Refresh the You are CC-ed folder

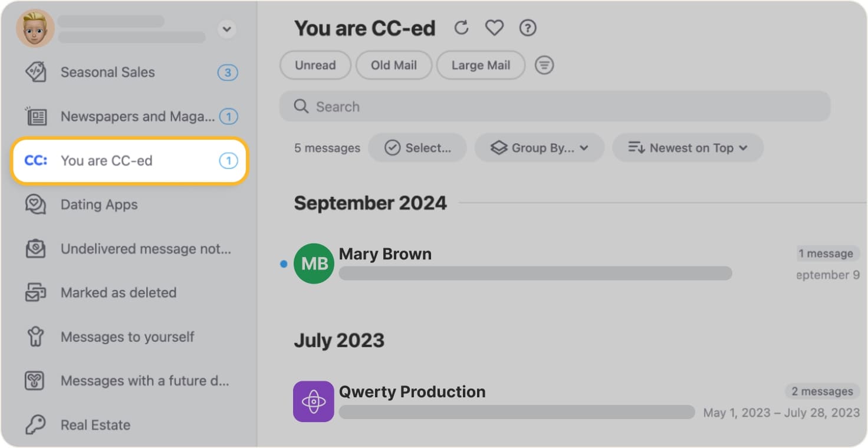pyautogui.click(x=461, y=27)
